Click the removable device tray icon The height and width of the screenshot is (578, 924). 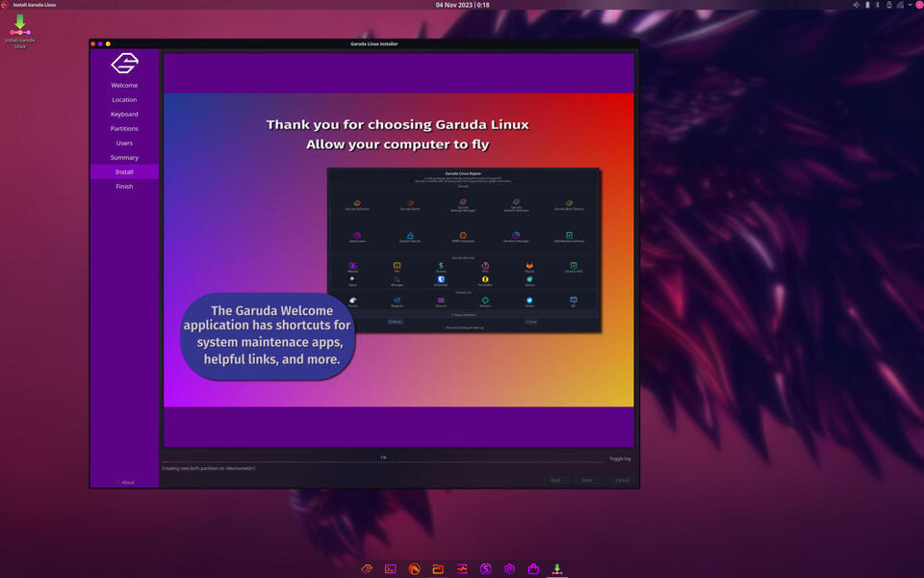pos(888,5)
